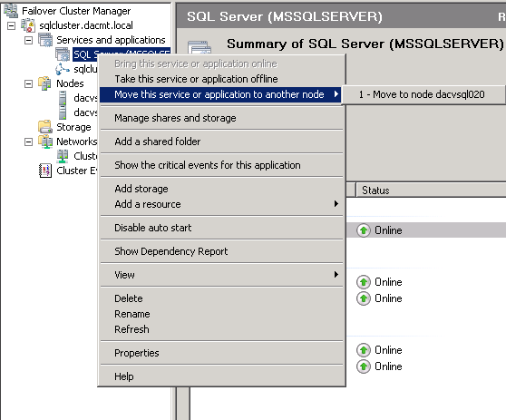Click the sqlcluster.dacmt.local cluster icon

pos(28,25)
